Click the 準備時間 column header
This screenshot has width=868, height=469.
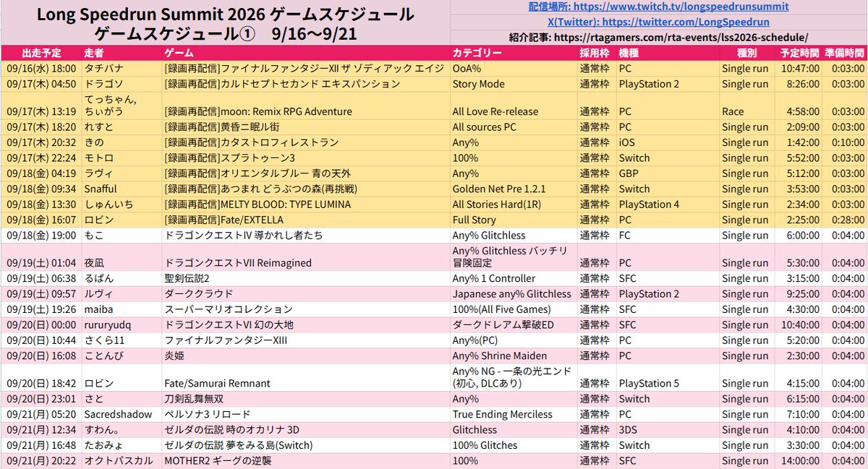(x=844, y=53)
